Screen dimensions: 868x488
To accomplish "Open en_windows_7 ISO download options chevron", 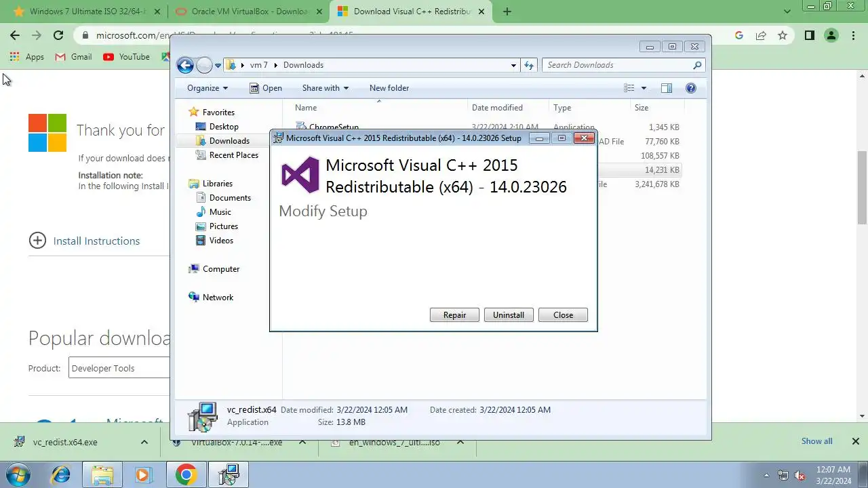I will [x=460, y=442].
